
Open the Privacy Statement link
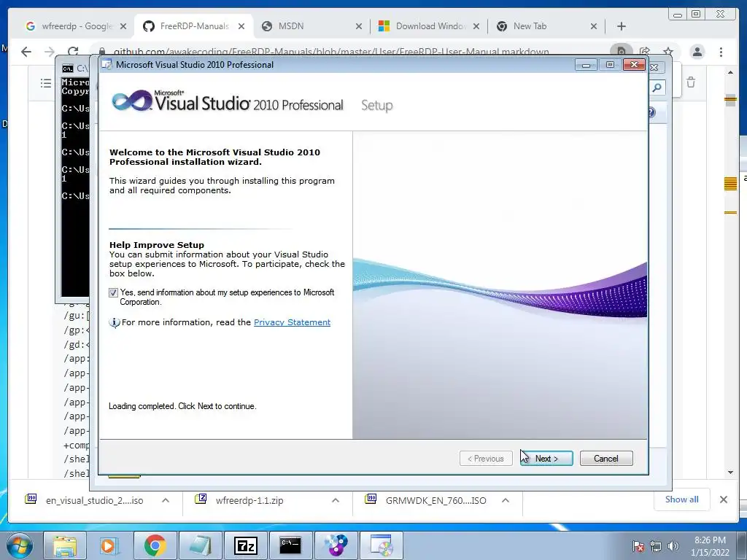[x=292, y=322]
